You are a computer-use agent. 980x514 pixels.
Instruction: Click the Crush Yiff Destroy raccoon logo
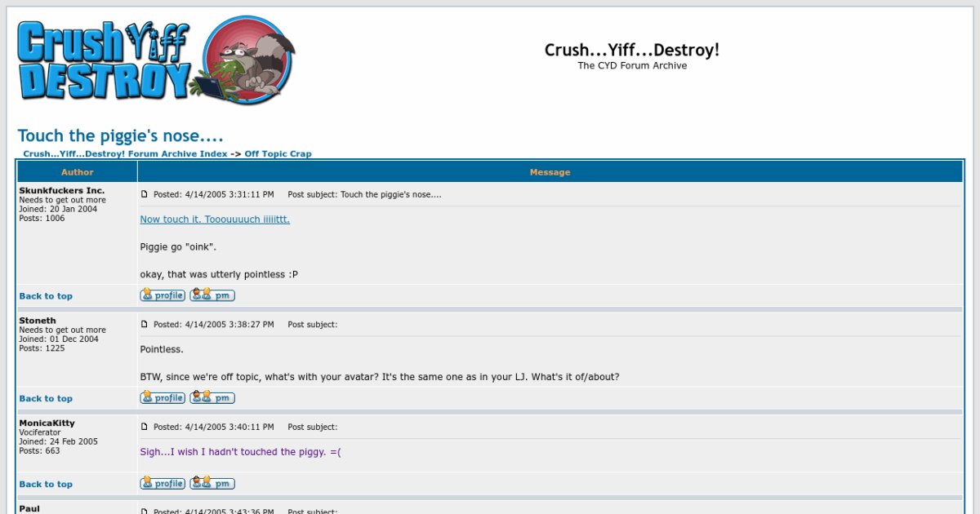click(x=156, y=61)
